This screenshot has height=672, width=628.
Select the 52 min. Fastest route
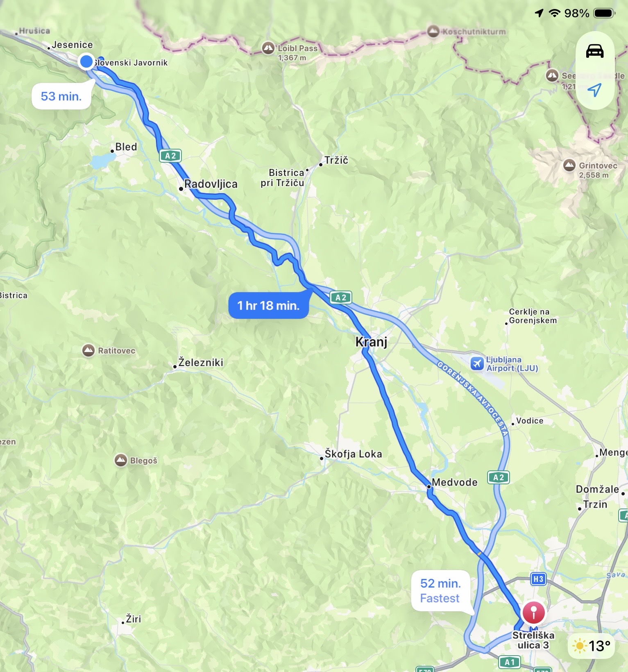[x=440, y=591]
